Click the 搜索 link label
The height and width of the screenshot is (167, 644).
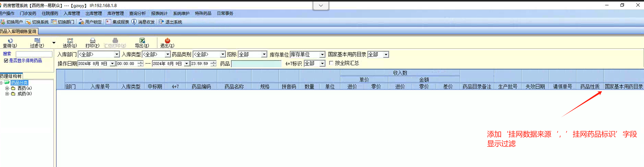(x=7, y=54)
